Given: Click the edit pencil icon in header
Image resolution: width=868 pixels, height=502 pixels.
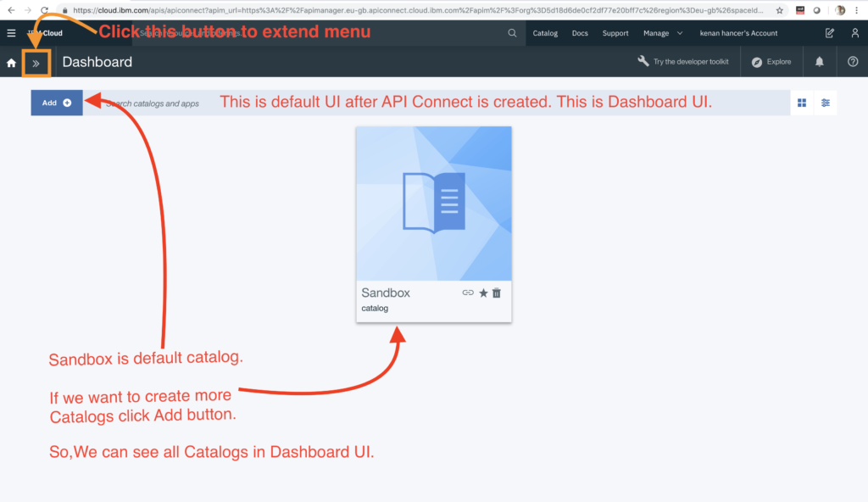Looking at the screenshot, I should click(829, 33).
